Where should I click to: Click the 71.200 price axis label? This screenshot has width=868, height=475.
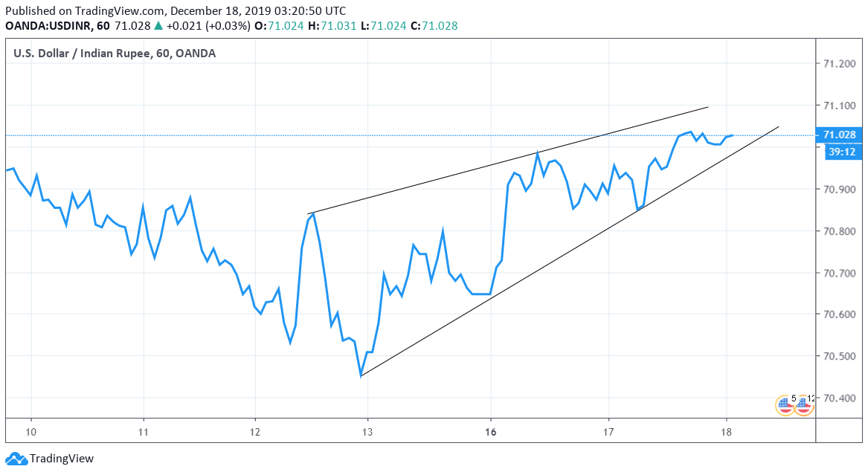point(839,65)
